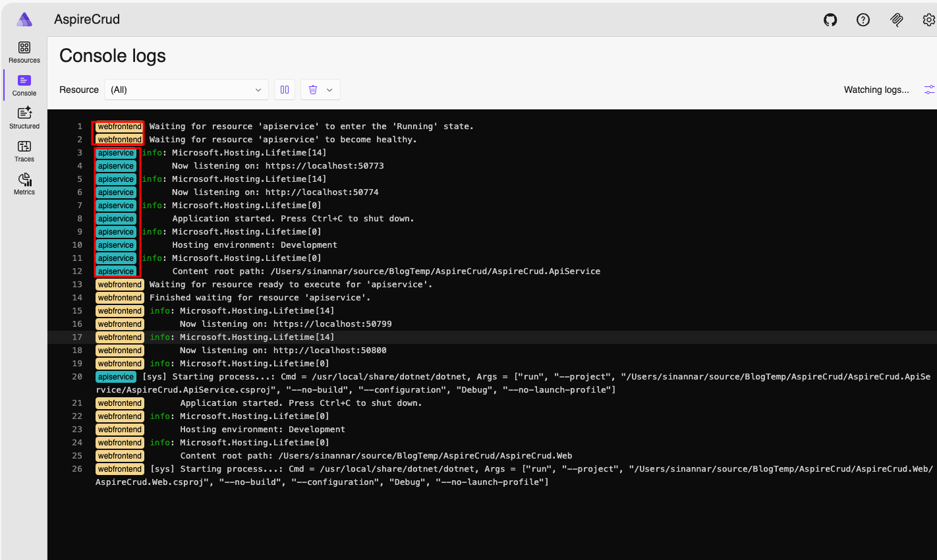
Task: Click the trash icon to clear logs
Action: tap(313, 90)
